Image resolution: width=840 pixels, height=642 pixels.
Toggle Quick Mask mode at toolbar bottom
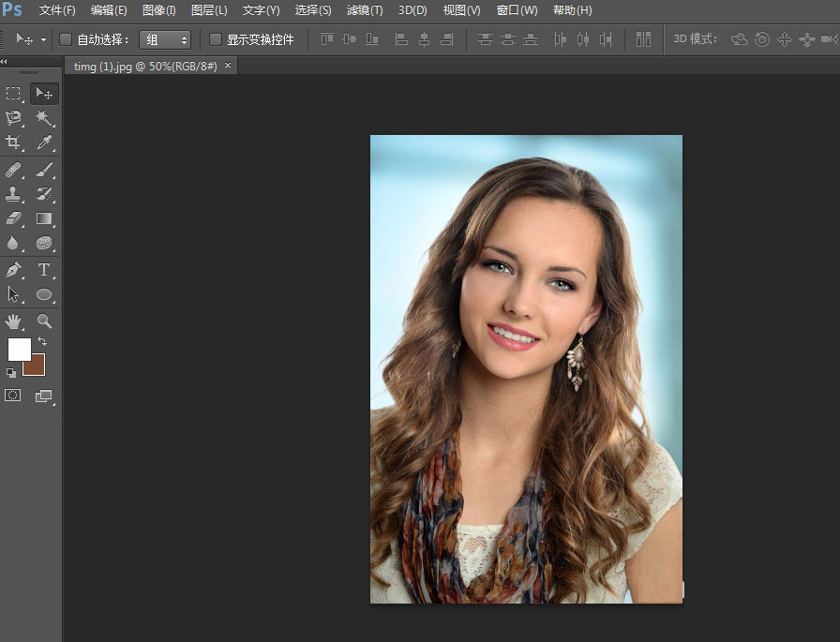pos(14,395)
